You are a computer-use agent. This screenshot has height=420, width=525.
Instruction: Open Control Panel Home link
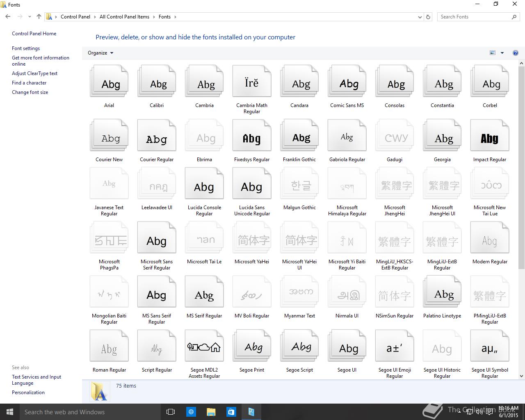tap(34, 34)
